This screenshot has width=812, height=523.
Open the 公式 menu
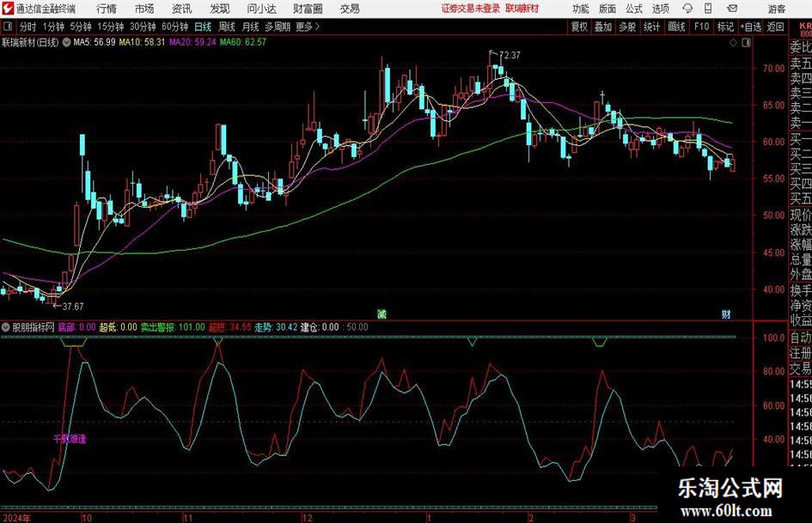pyautogui.click(x=633, y=9)
